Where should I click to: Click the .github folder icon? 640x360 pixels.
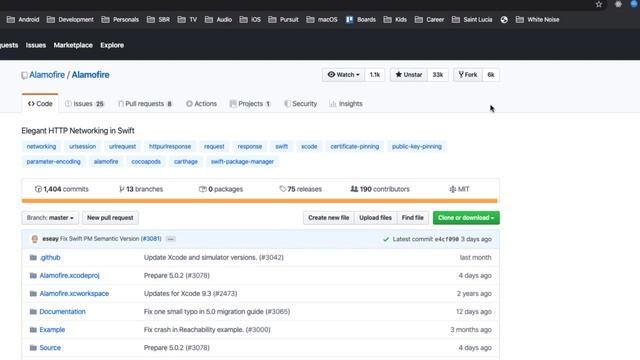pyautogui.click(x=33, y=258)
